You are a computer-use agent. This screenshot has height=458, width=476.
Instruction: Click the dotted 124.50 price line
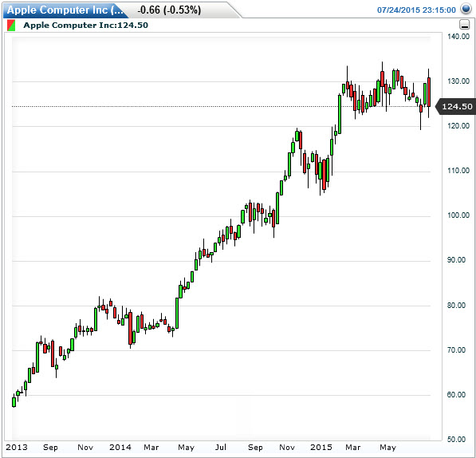pos(221,107)
